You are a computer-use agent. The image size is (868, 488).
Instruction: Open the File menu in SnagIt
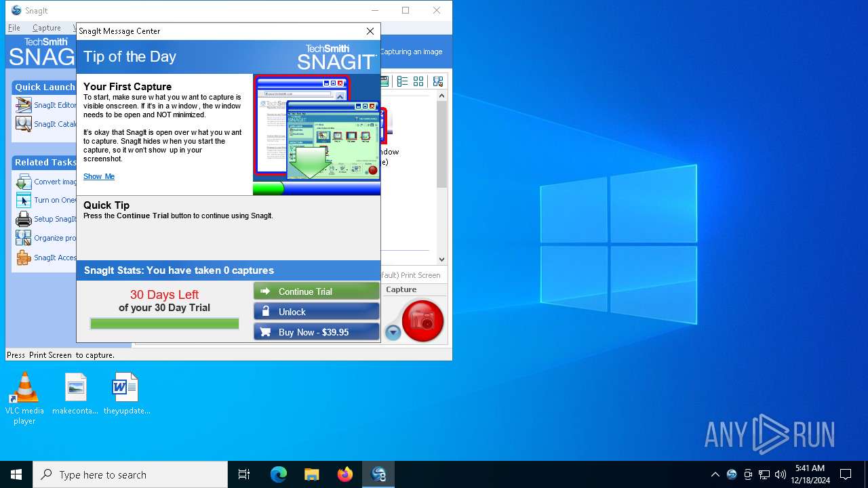(x=14, y=28)
